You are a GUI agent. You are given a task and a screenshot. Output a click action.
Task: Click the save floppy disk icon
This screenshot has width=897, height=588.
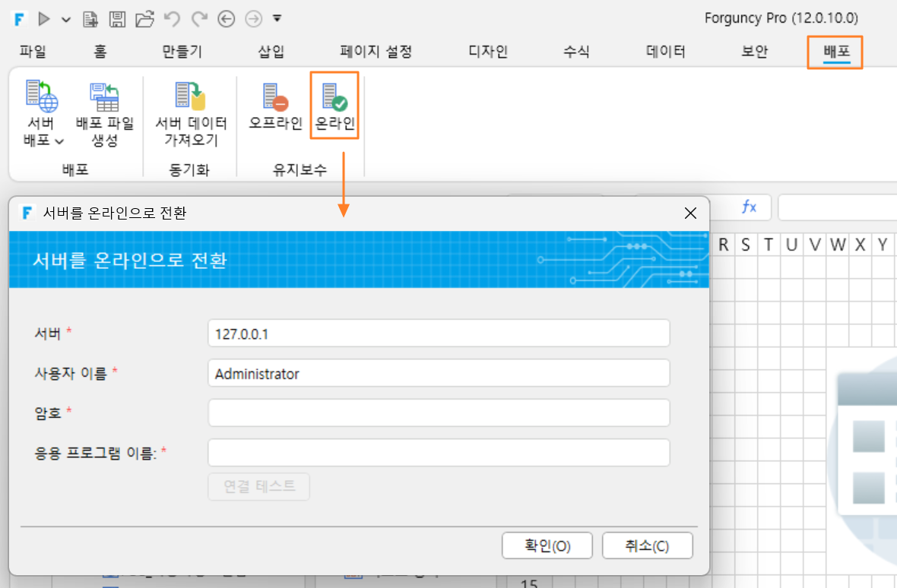click(117, 19)
